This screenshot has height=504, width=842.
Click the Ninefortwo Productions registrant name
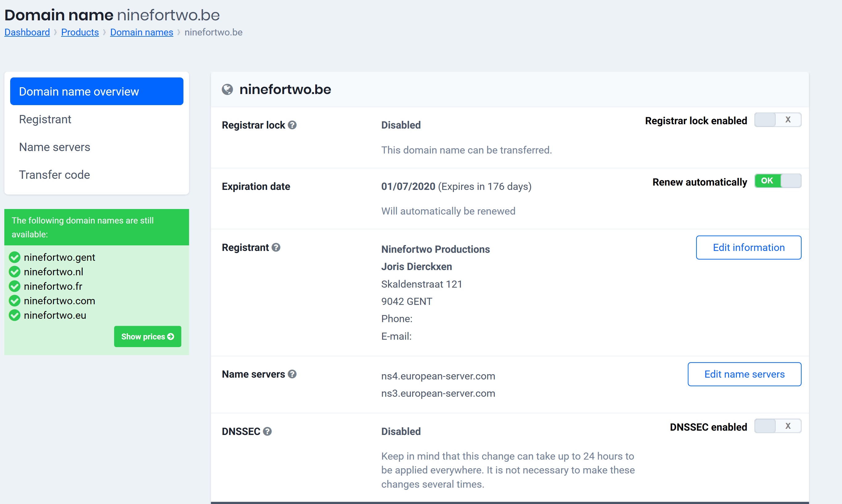click(435, 249)
